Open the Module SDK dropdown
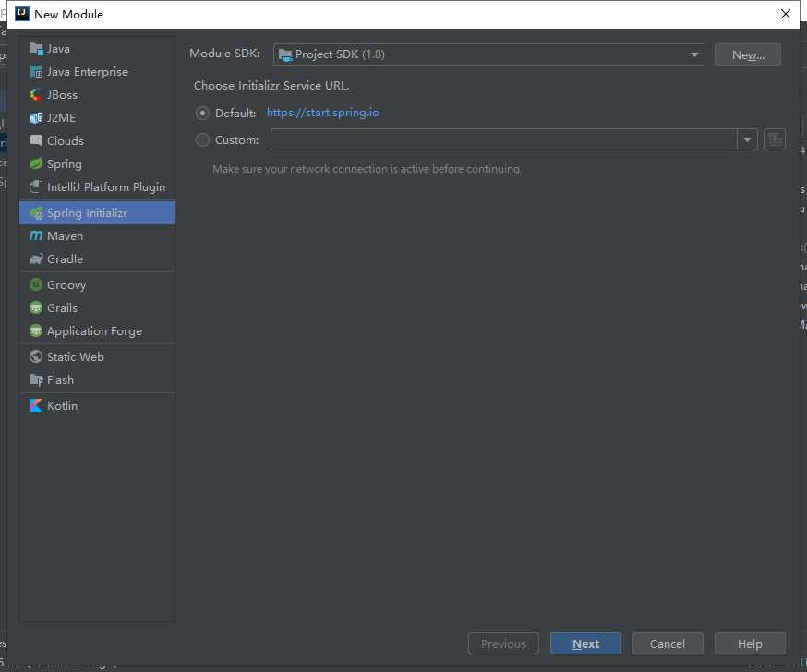The height and width of the screenshot is (672, 807). pos(489,54)
